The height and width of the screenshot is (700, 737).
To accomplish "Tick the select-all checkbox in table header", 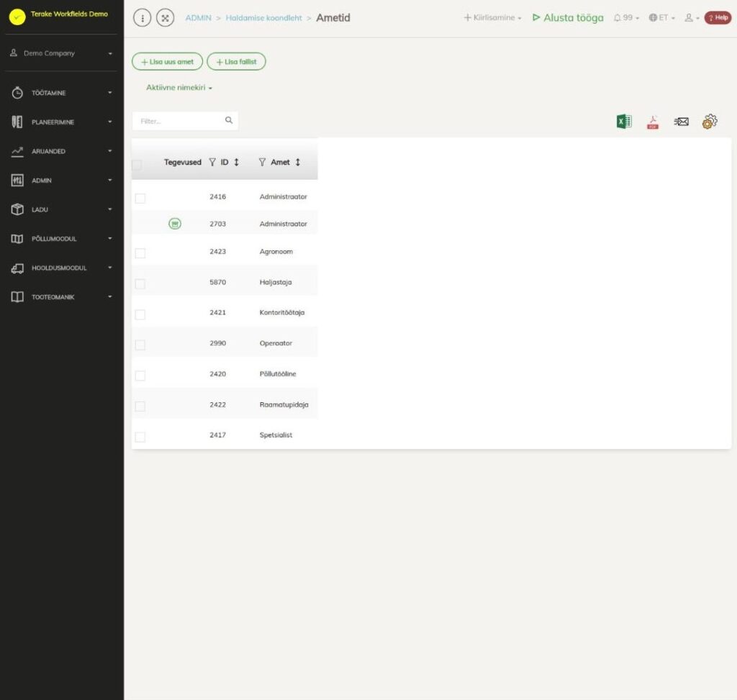I will [x=137, y=165].
